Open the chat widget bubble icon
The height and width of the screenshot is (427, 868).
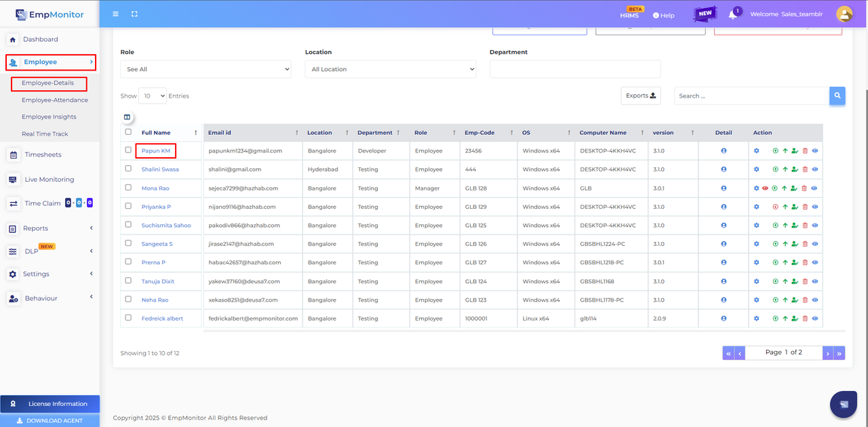844,405
